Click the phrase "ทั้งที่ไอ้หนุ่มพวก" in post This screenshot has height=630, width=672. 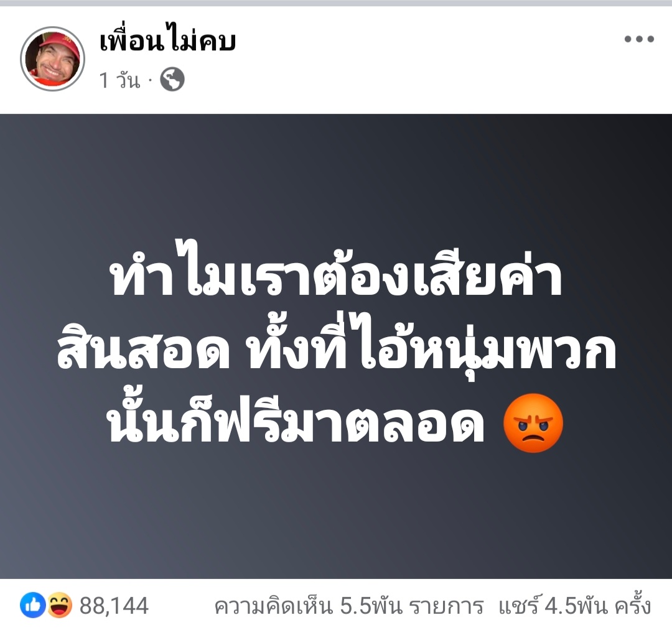(x=432, y=348)
